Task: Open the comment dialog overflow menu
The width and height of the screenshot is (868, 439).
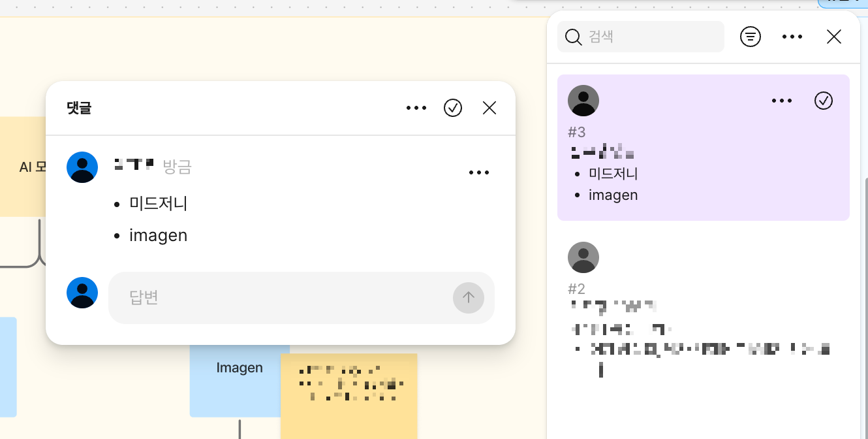Action: (416, 108)
